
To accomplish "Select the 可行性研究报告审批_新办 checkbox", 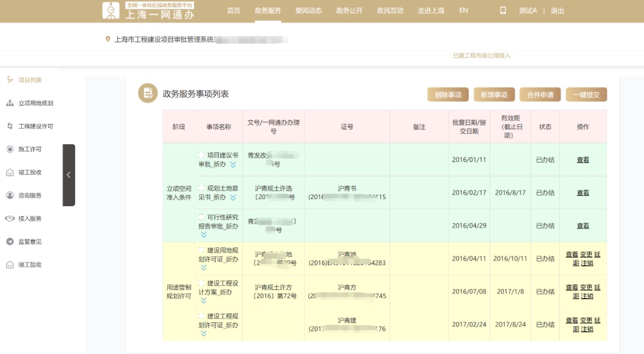I will pos(202,217).
